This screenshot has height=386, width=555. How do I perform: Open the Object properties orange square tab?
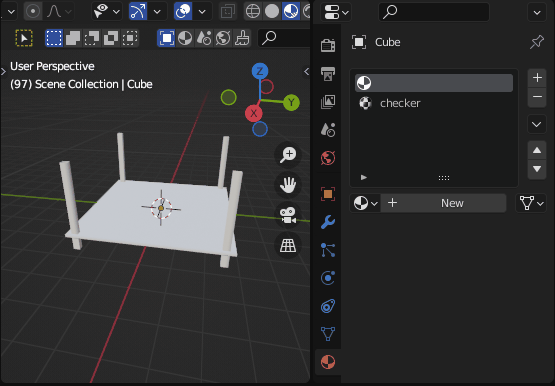328,194
